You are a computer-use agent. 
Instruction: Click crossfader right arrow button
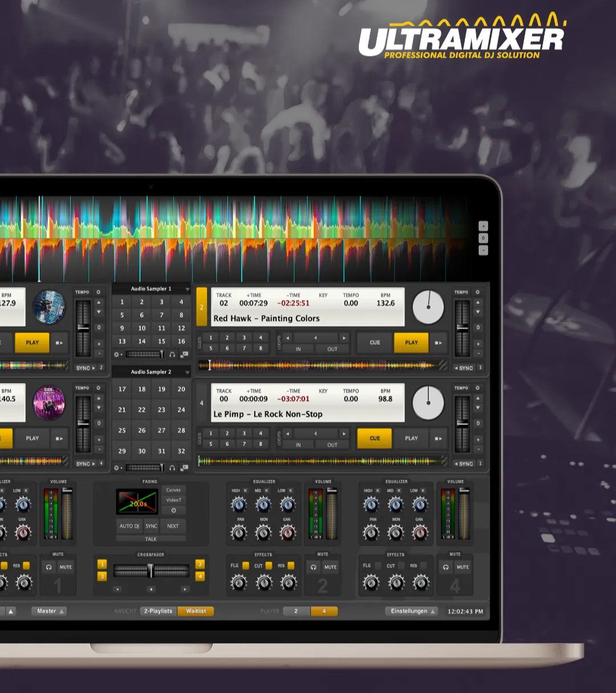[185, 589]
